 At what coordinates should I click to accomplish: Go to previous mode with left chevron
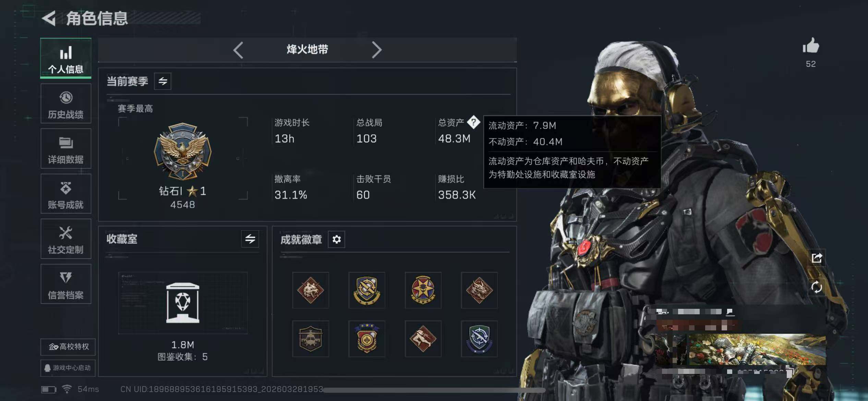[x=238, y=50]
